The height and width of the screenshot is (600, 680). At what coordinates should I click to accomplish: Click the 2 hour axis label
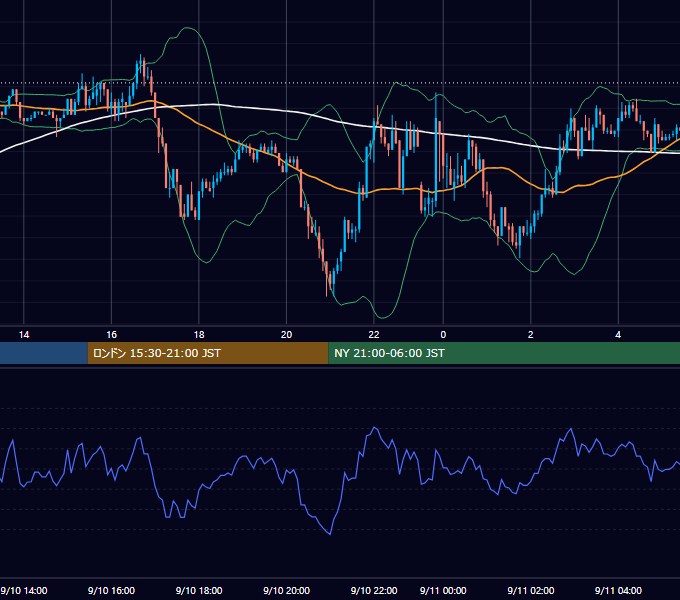(x=530, y=335)
